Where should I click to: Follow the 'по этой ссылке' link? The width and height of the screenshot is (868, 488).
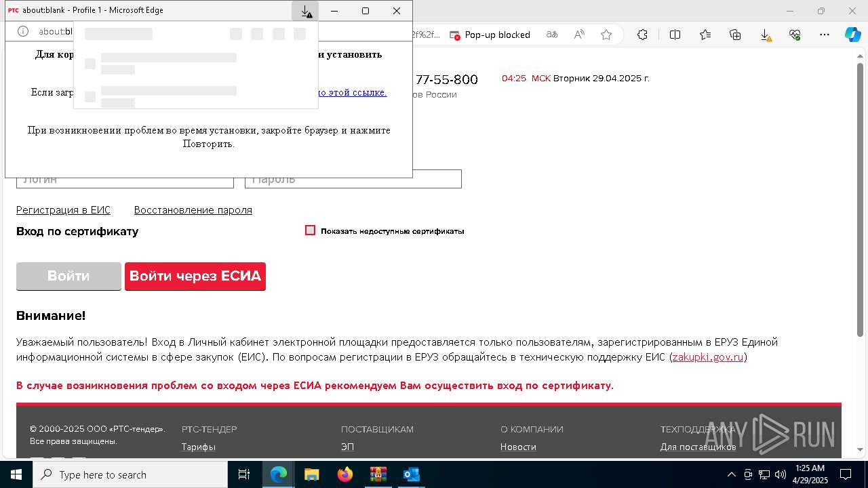(x=352, y=92)
